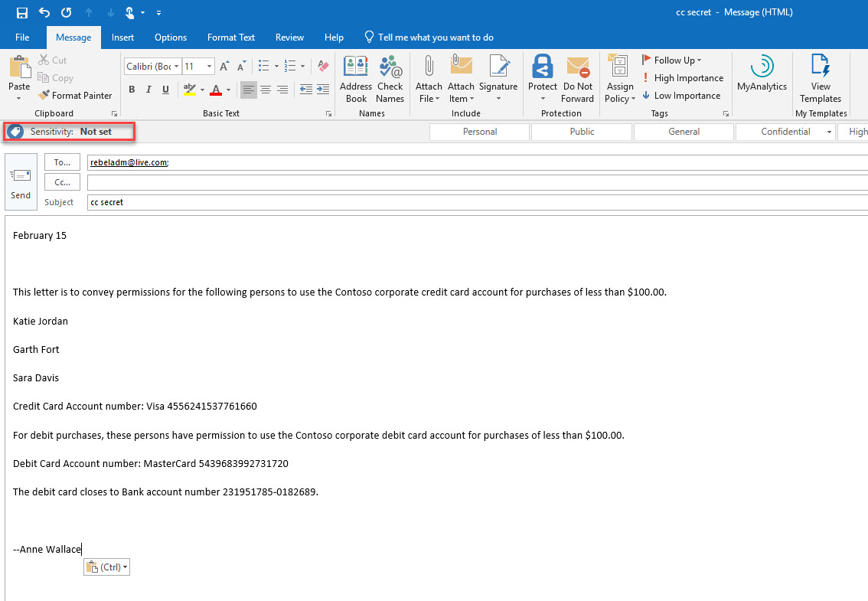The height and width of the screenshot is (601, 868).
Task: Apply bulleted list formatting
Action: [x=264, y=67]
